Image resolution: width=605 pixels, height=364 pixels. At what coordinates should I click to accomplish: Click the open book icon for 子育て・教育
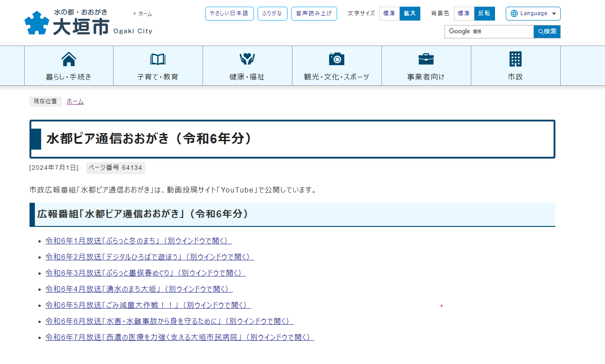pyautogui.click(x=158, y=59)
